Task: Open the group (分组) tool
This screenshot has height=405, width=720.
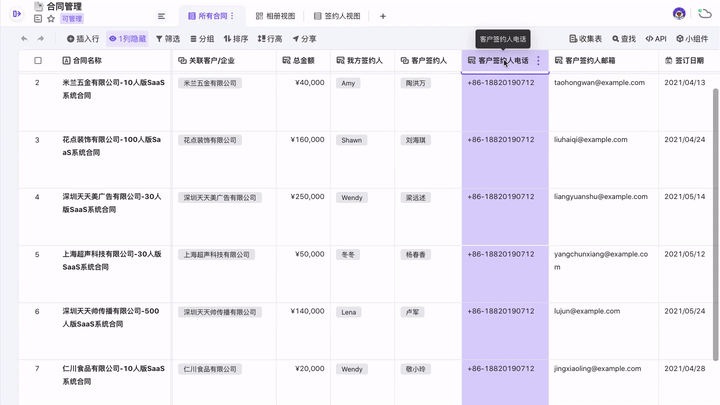Action: [201, 39]
